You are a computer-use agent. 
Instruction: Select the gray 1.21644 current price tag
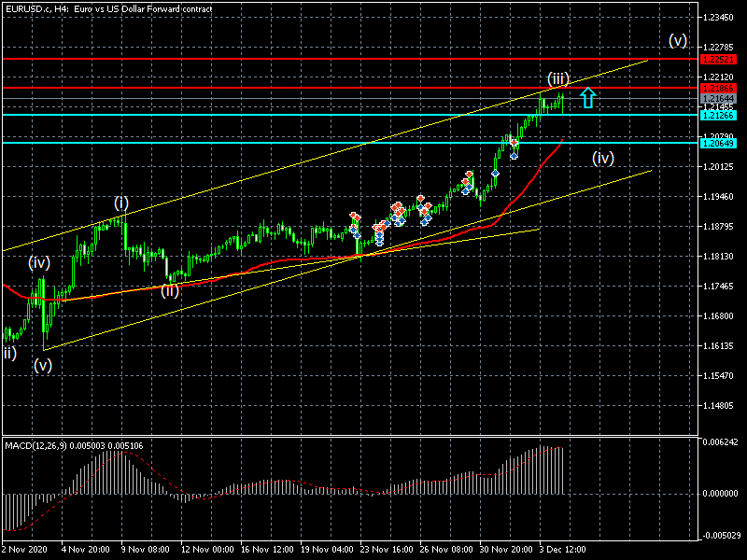click(717, 98)
